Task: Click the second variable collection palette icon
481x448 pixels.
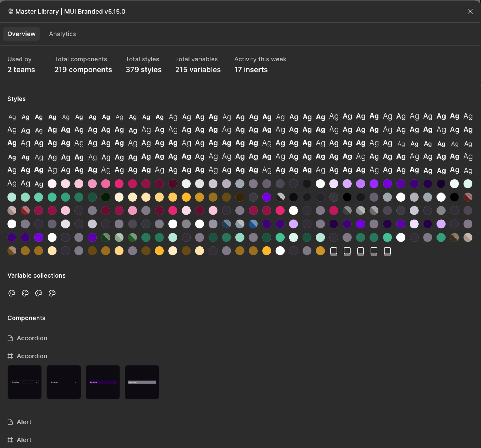Action: click(25, 293)
